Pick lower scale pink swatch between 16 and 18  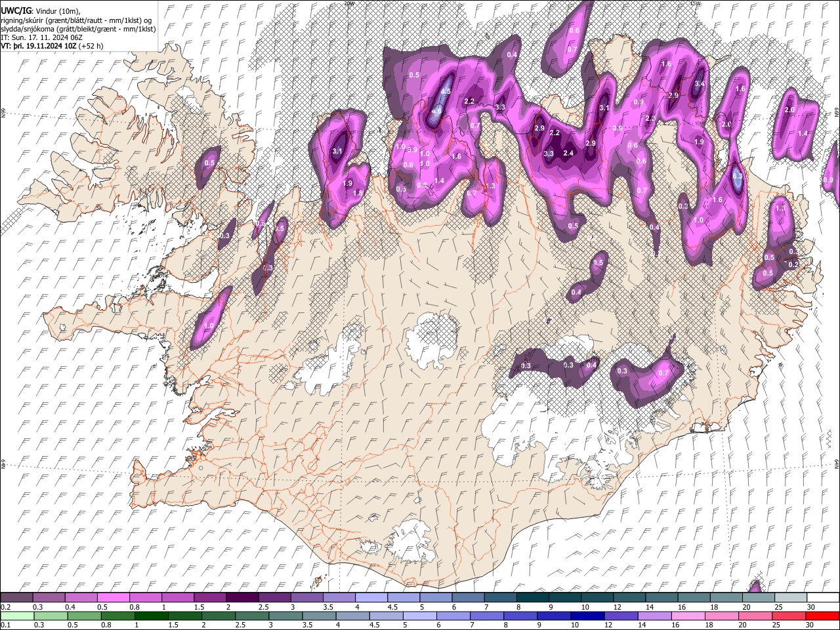(x=688, y=616)
